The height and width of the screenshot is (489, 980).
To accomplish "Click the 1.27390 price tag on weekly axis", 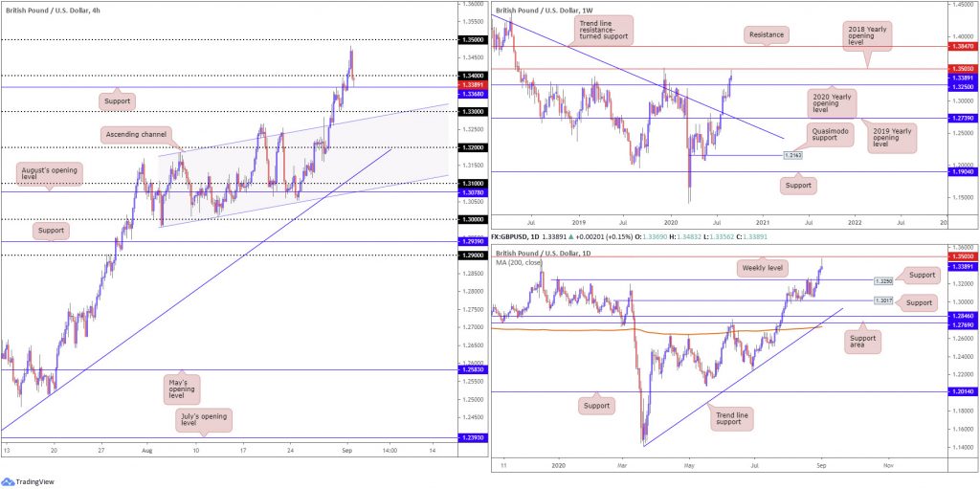I will click(x=963, y=118).
